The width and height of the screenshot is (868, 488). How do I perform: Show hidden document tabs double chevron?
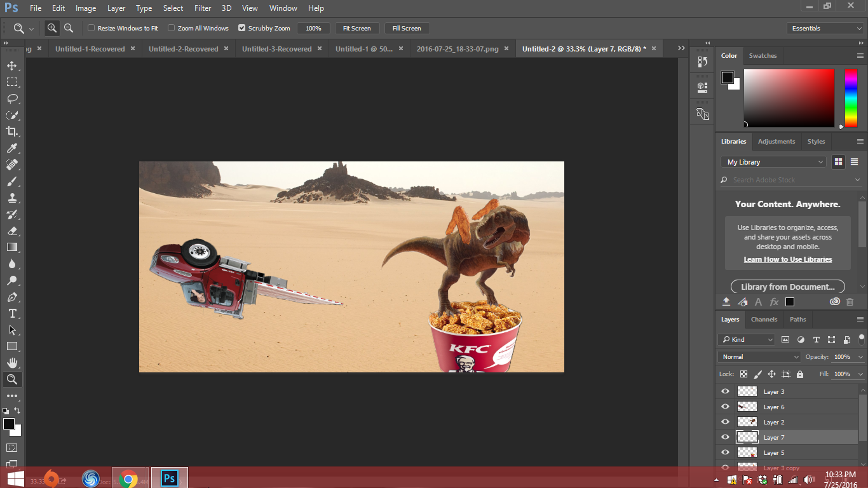pos(681,48)
